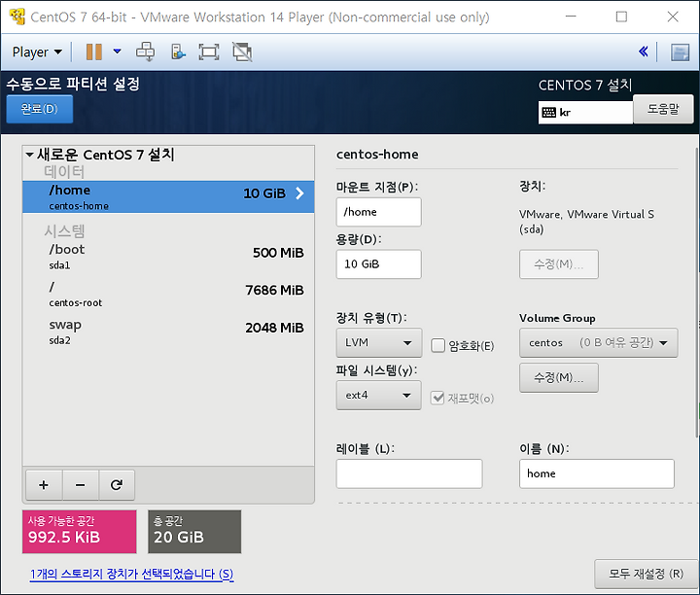The image size is (700, 595).
Task: Click the chevron arrow on /home row
Action: [x=300, y=193]
